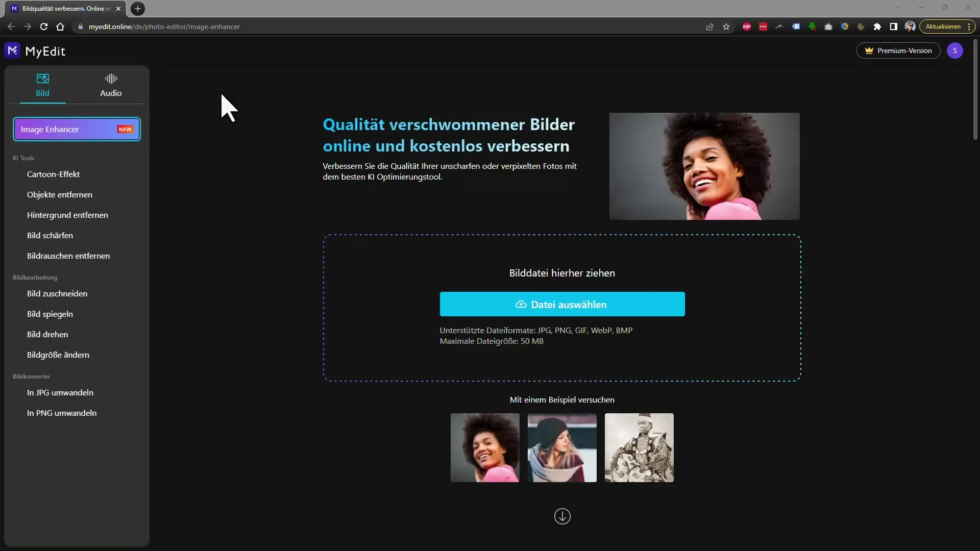Click the Audio tab label
This screenshot has height=551, width=980.
(111, 93)
